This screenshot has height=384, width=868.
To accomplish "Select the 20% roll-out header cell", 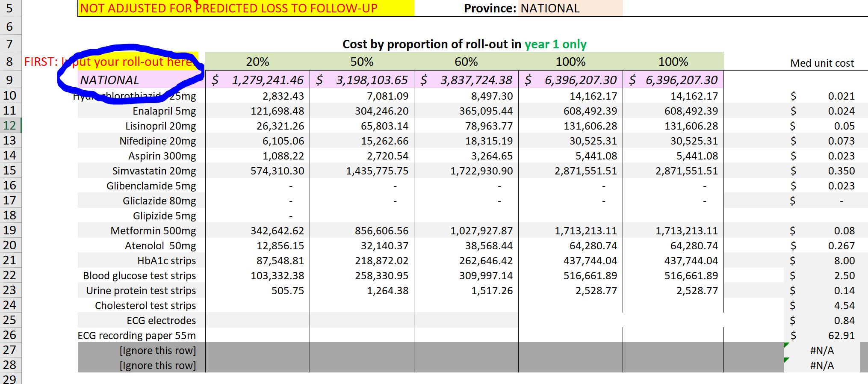I will pos(257,62).
